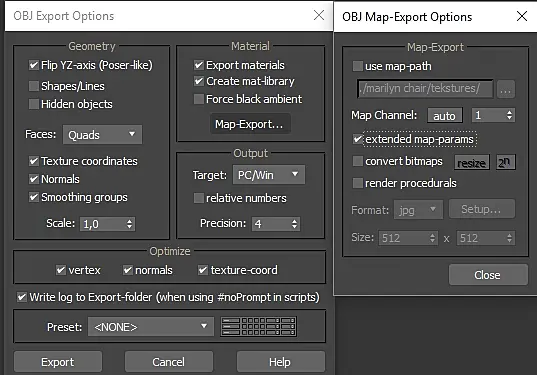This screenshot has width=537, height=375.
Task: Enable the Hidden objects checkbox
Action: (x=34, y=104)
